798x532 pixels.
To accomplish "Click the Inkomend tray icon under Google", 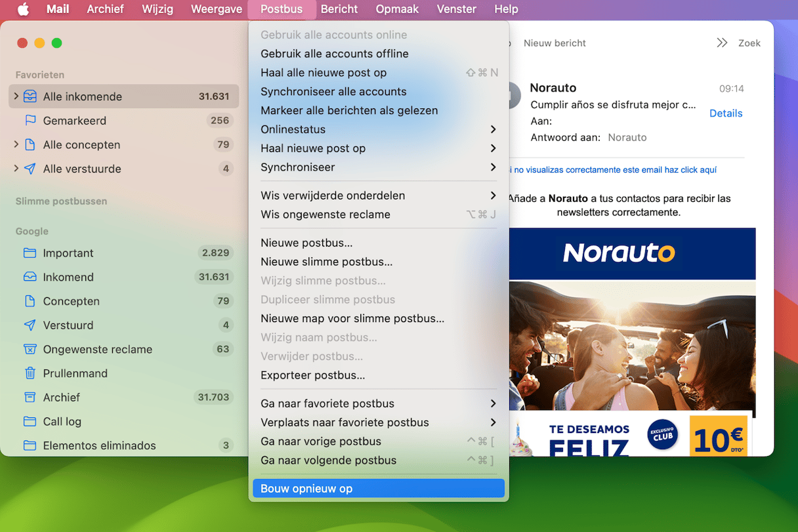I will pos(30,277).
